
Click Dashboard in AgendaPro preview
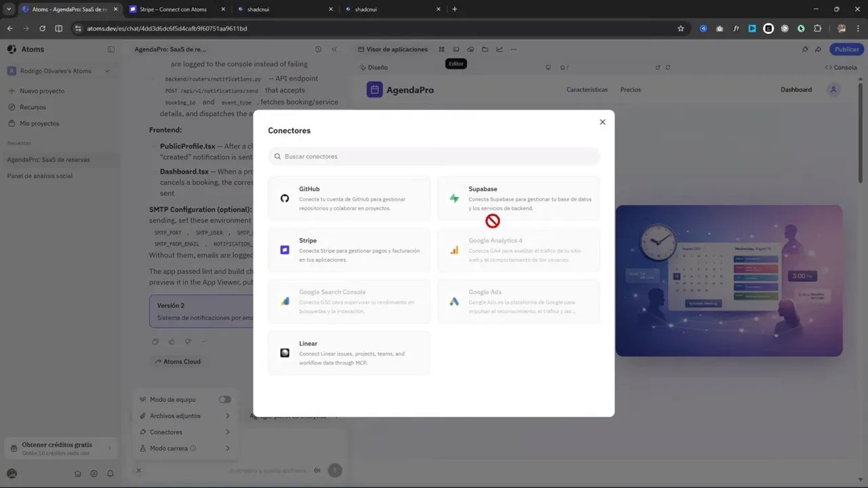coord(796,89)
